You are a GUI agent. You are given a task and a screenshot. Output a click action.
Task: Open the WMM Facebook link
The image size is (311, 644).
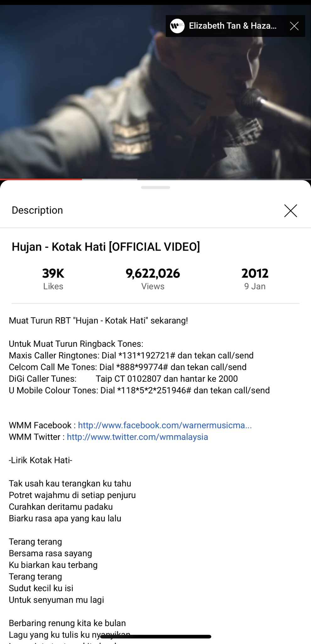tap(165, 425)
